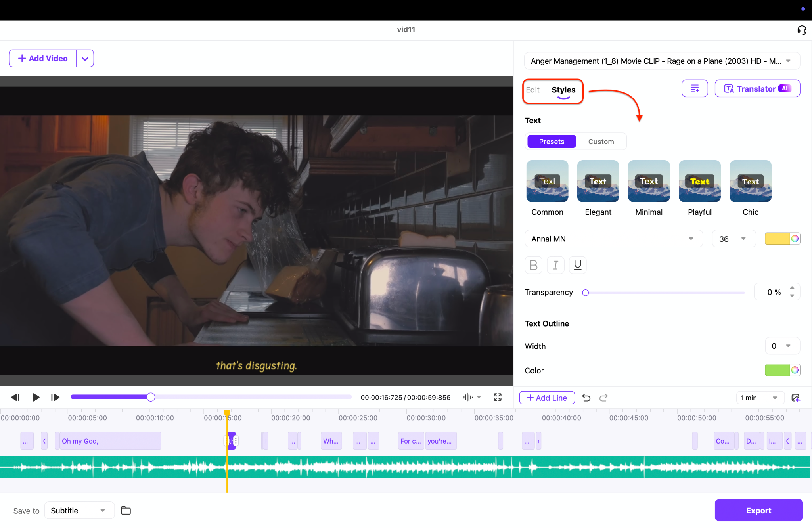Select the Playful text preset thumbnail
This screenshot has width=812, height=528.
tap(699, 181)
